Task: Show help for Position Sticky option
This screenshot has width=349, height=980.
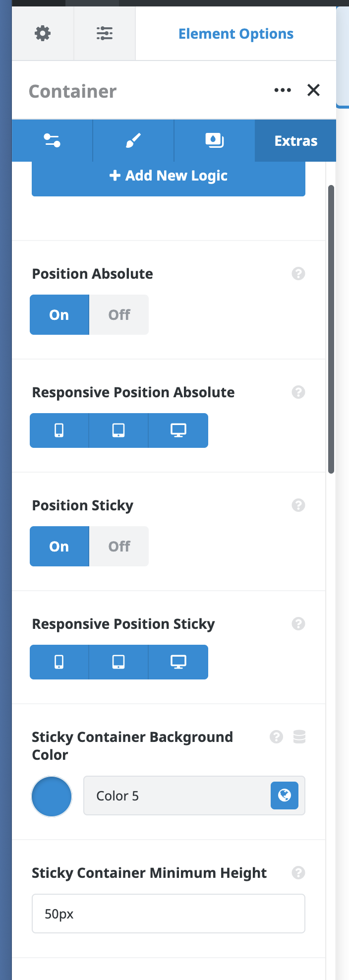Action: pyautogui.click(x=298, y=505)
